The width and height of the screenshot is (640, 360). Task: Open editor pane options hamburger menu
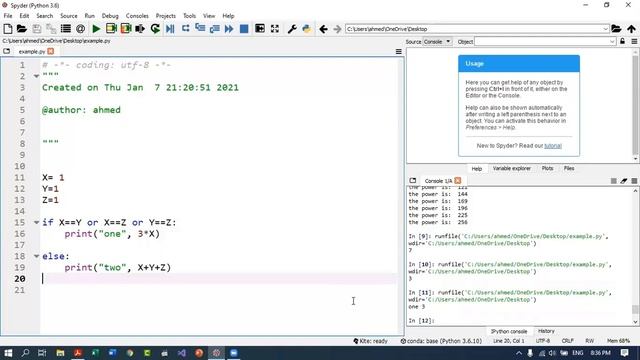coord(399,52)
